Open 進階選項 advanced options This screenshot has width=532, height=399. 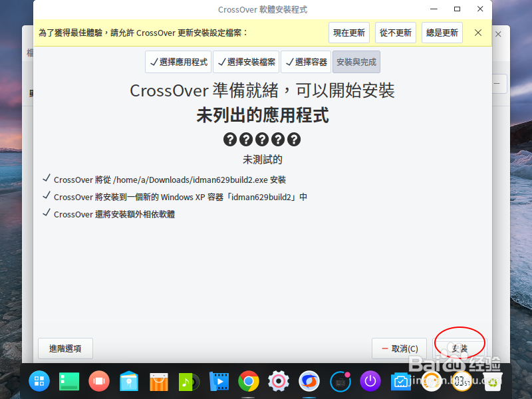65,348
